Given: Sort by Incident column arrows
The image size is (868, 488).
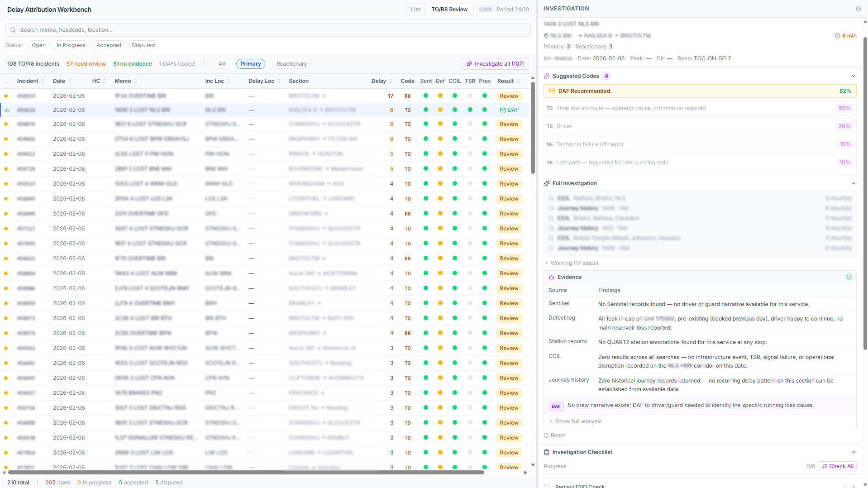Looking at the screenshot, I should click(43, 81).
